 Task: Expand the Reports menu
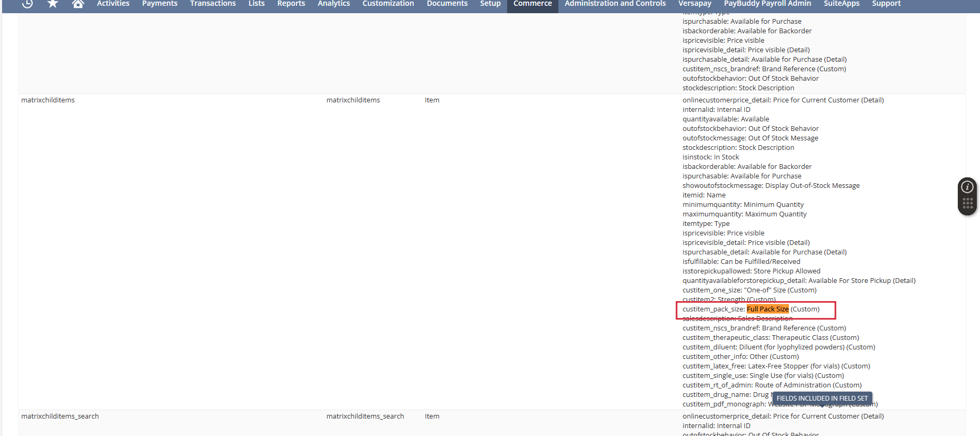click(x=291, y=4)
